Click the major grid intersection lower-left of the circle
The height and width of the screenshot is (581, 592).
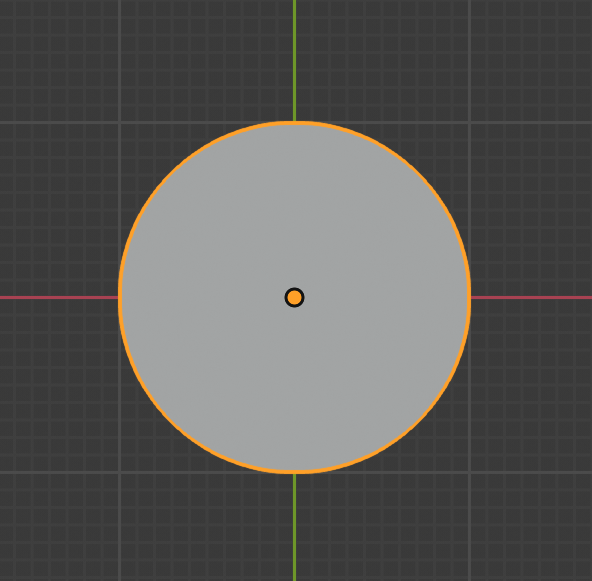coord(120,472)
